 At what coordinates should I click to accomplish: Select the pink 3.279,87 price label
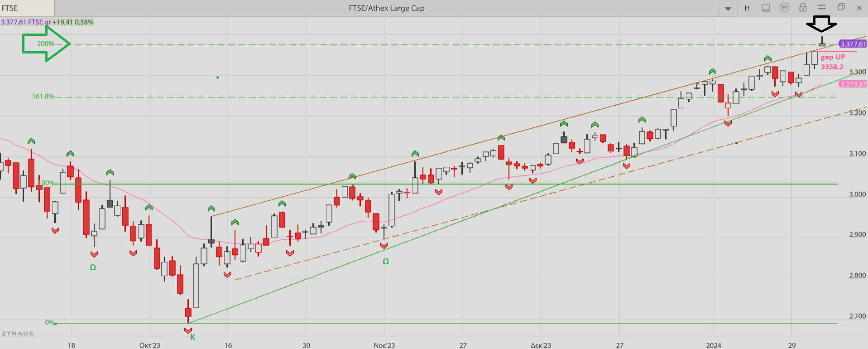click(853, 84)
